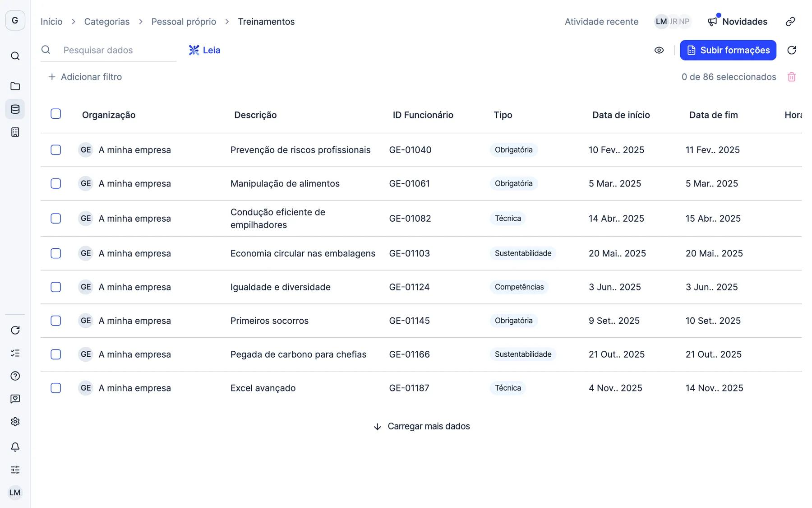Click the LM user avatar in sidebar
The width and height of the screenshot is (812, 508).
click(15, 493)
